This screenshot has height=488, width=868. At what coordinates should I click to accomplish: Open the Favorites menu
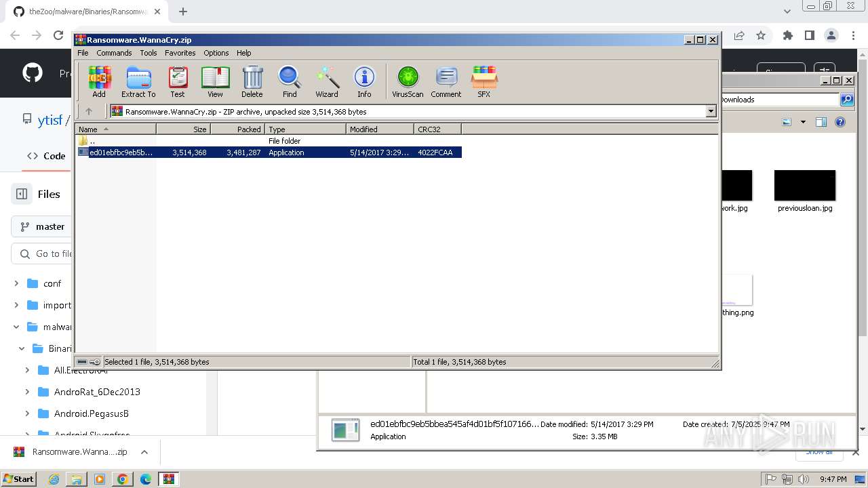pos(180,53)
